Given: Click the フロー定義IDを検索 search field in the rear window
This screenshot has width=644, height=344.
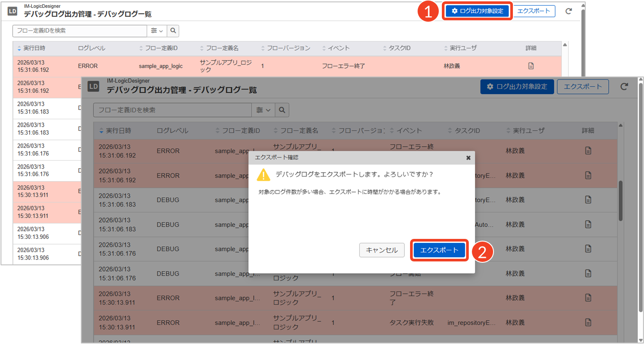Looking at the screenshot, I should pos(79,30).
